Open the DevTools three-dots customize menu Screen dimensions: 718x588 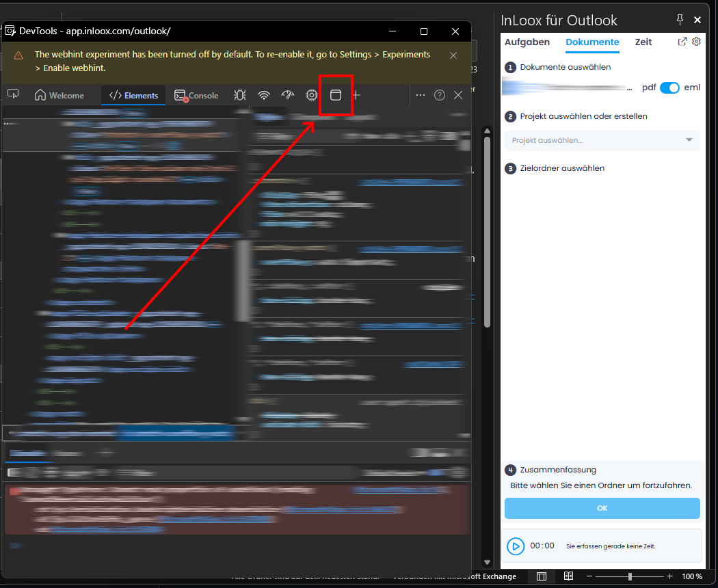point(421,95)
